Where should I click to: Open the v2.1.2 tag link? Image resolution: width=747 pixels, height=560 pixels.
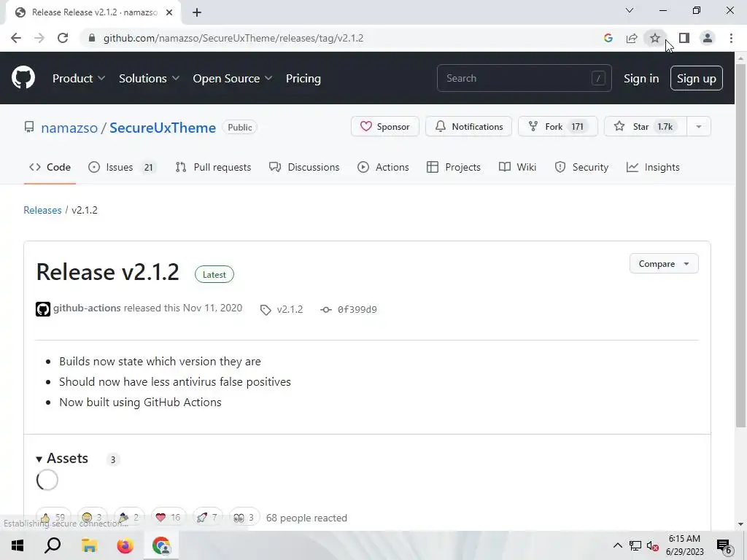tap(282, 309)
